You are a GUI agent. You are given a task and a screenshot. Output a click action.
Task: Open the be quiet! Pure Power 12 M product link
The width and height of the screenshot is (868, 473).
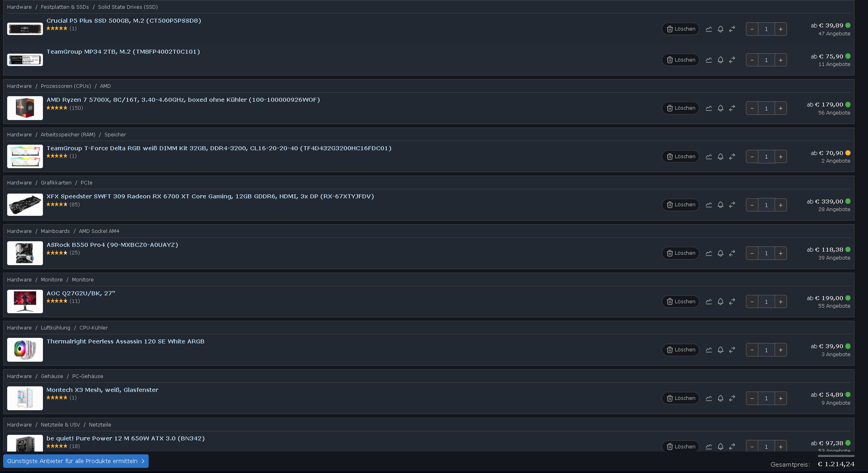tap(126, 438)
